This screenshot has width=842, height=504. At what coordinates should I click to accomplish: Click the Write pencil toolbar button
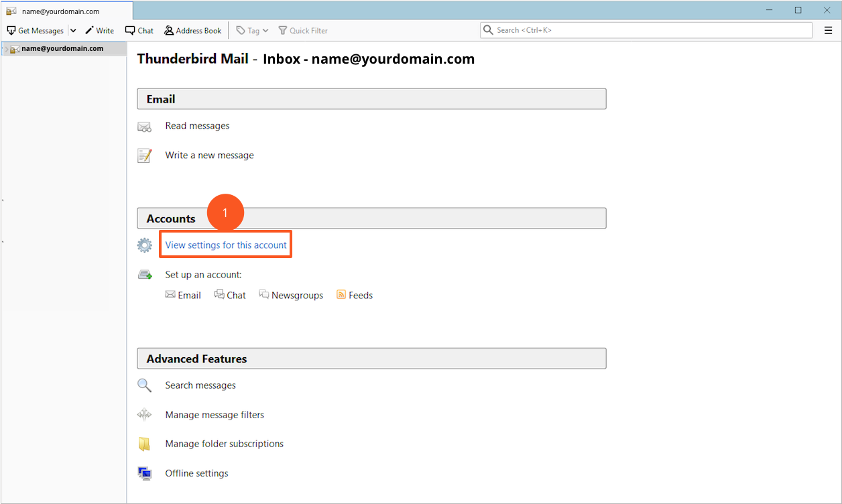[x=99, y=31]
